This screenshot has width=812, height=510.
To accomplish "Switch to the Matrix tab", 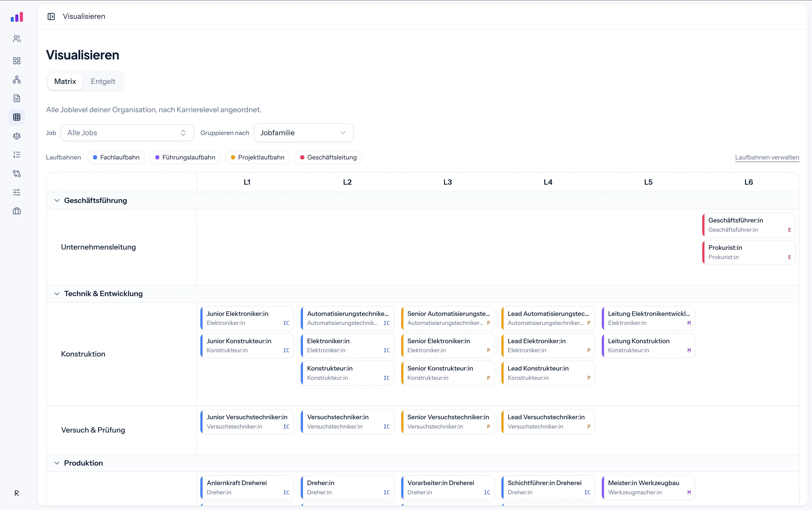I will tap(65, 81).
